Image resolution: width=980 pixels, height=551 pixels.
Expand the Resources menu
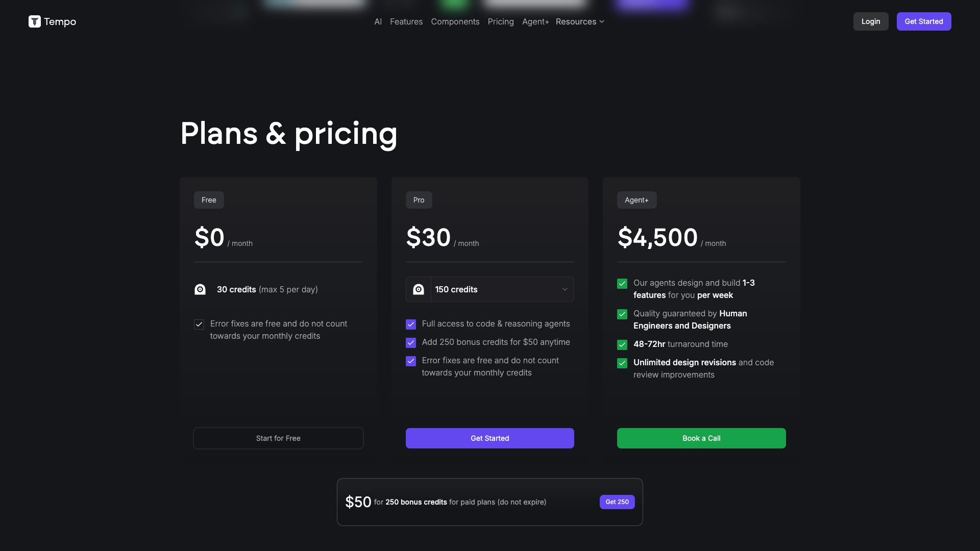pos(580,21)
